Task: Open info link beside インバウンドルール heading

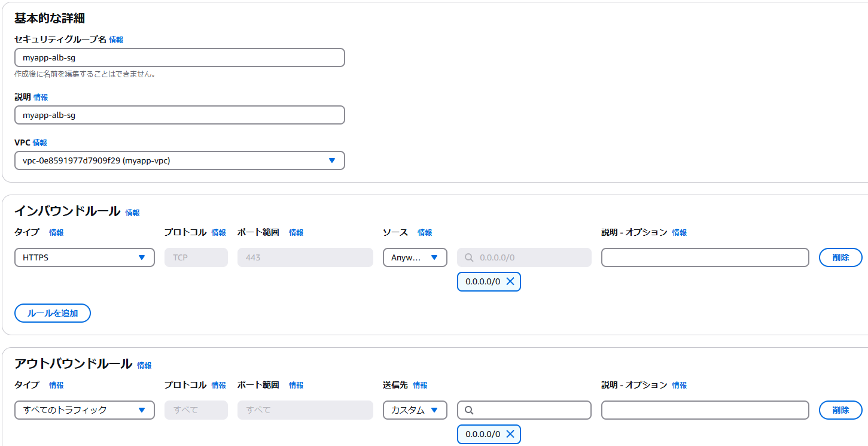Action: tap(132, 213)
